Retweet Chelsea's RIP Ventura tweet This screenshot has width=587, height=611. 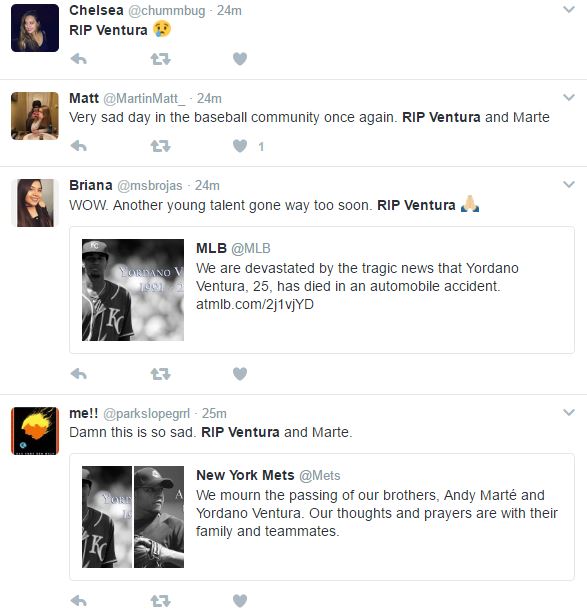[x=161, y=59]
